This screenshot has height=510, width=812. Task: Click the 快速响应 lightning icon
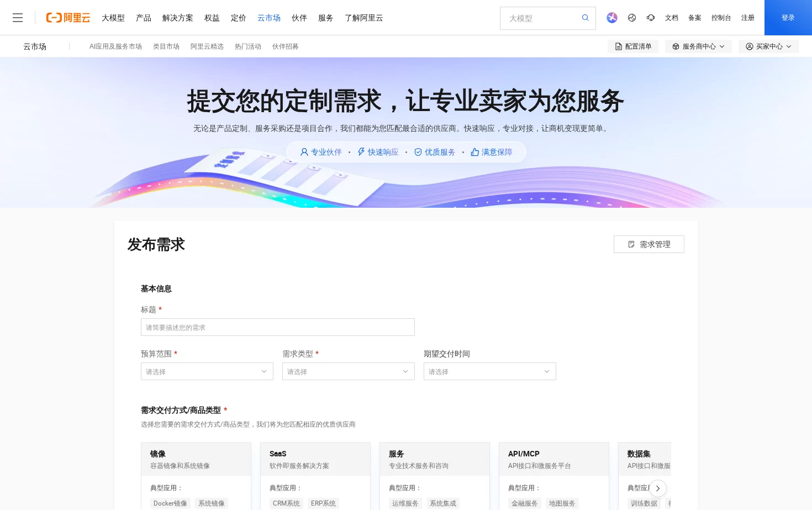[361, 152]
